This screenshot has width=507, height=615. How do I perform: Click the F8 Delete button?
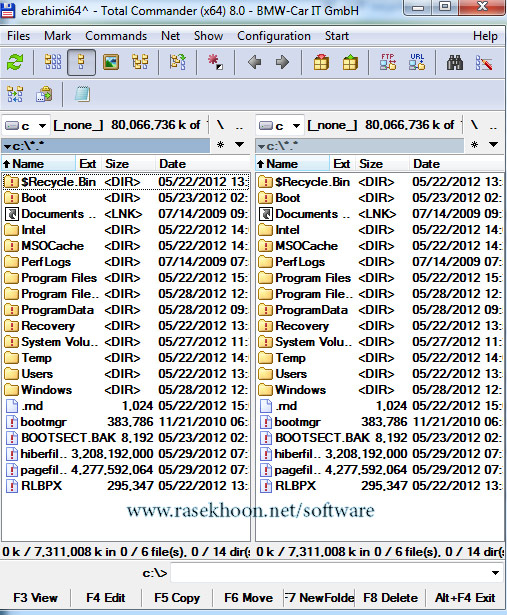click(391, 598)
